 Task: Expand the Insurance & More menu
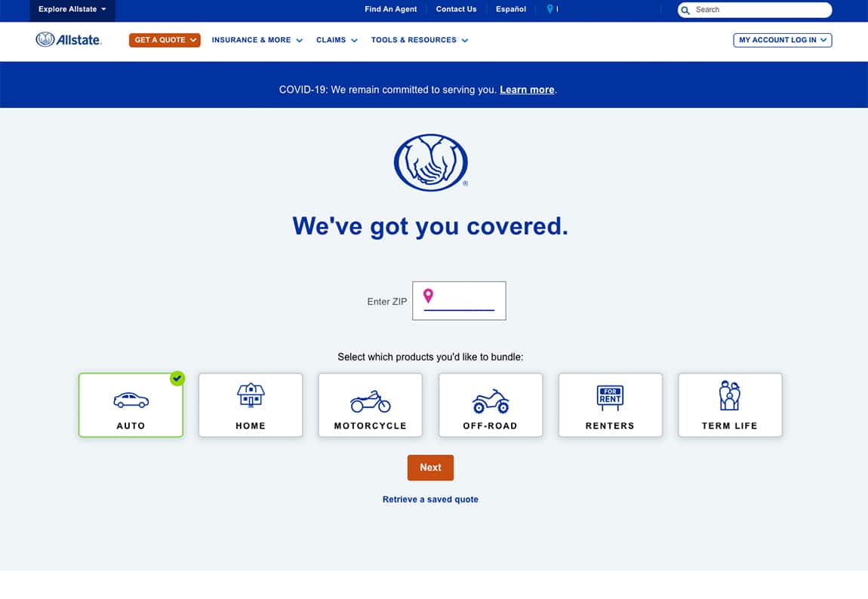point(257,40)
